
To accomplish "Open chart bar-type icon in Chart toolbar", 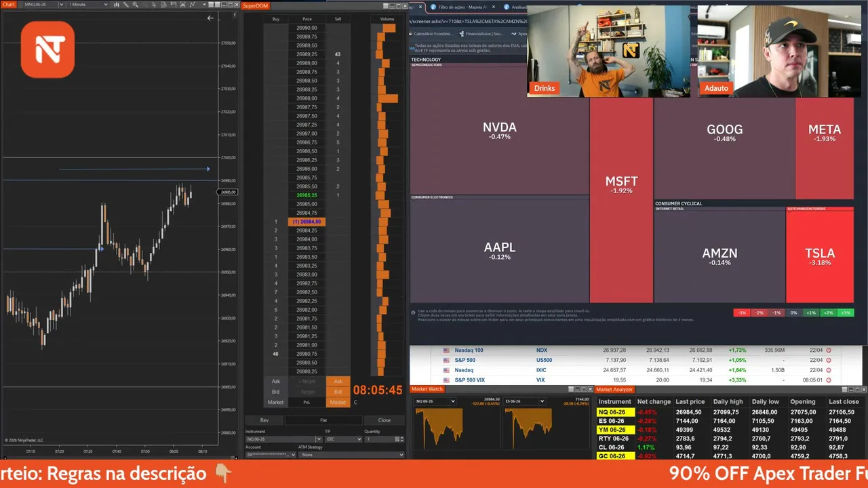I will click(x=117, y=5).
